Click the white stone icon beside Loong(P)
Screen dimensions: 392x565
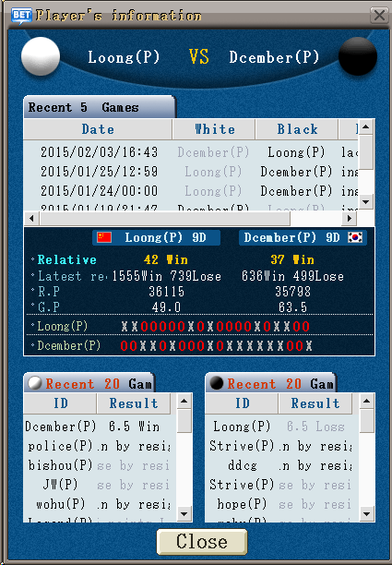(41, 56)
